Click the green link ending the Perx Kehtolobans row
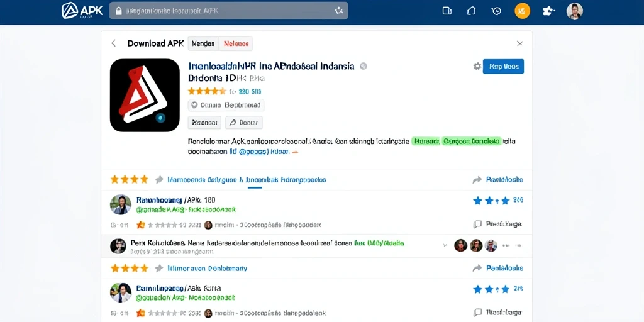 [379, 243]
